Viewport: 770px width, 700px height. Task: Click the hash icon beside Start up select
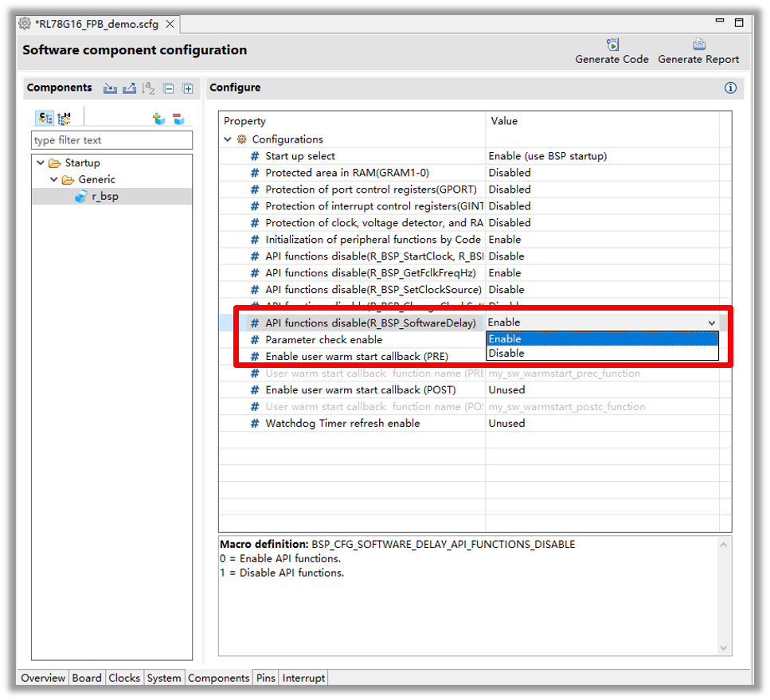coord(254,156)
